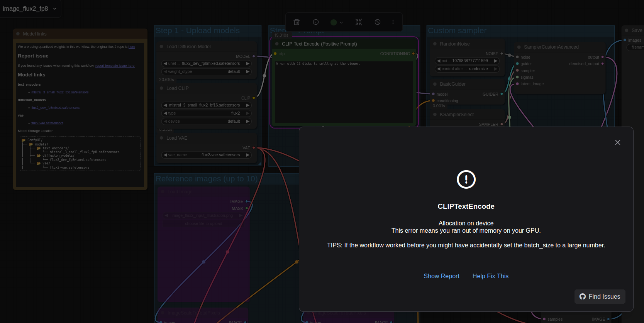This screenshot has height=323, width=644.
Task: Click 'Step 1 - Upload models' group title
Action: (198, 30)
